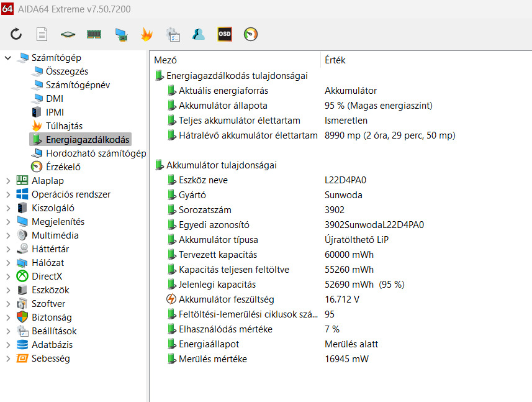Click the Operációs rendszer Windows icon

click(22, 194)
